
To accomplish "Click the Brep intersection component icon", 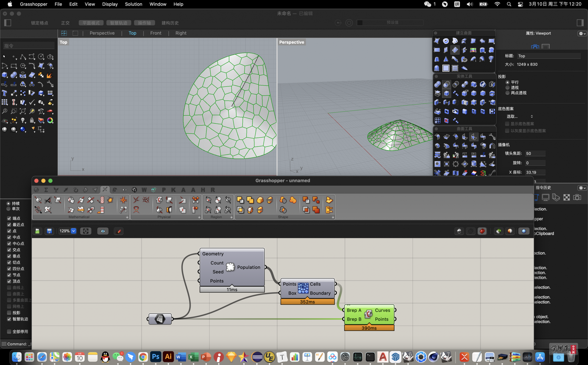I will pos(368,314).
